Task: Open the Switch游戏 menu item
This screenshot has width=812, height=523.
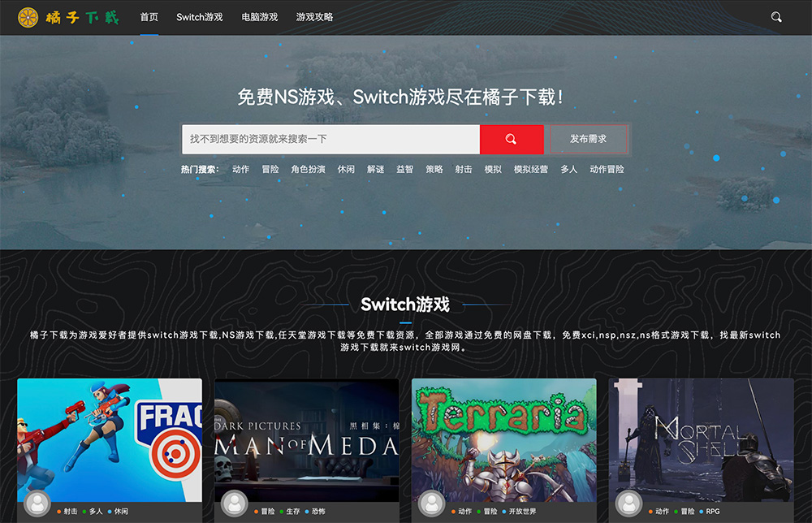Action: click(x=200, y=17)
